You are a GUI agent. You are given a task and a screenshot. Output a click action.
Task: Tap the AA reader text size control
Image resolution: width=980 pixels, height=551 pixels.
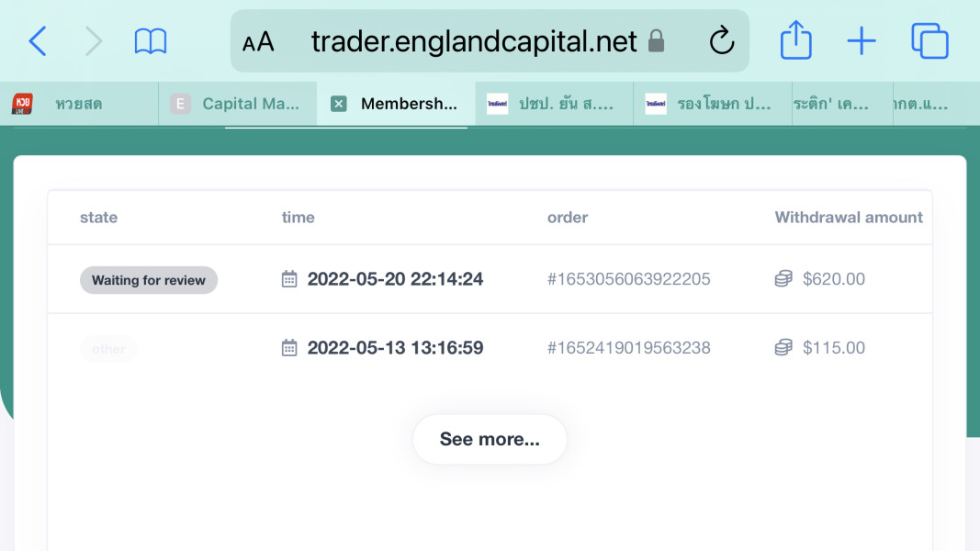(x=258, y=41)
